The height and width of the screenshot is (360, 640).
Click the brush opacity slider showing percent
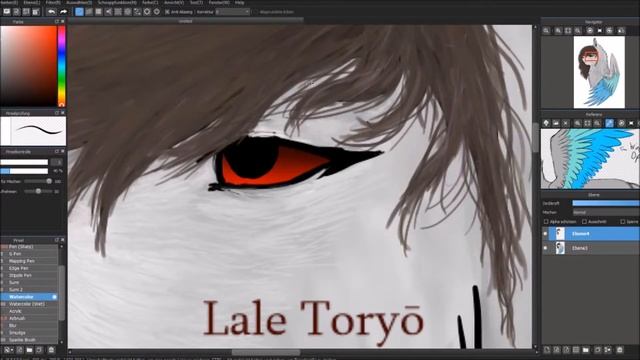(24, 171)
